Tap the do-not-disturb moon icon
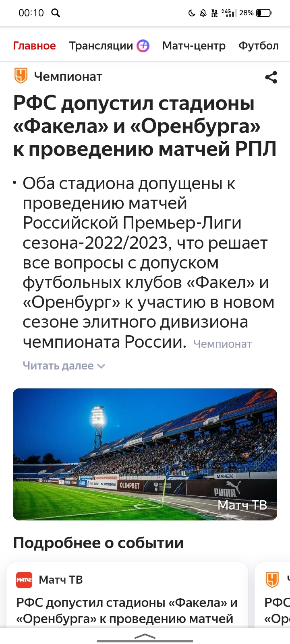The width and height of the screenshot is (290, 644). 192,13
